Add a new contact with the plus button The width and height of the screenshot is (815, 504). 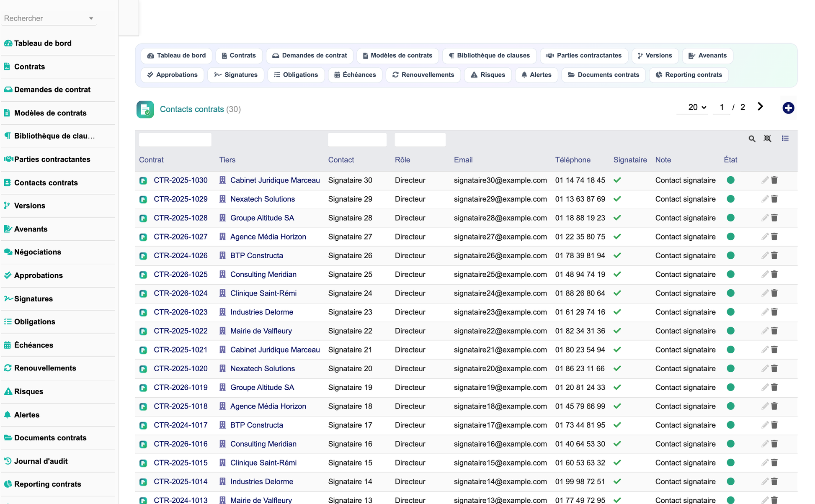788,108
